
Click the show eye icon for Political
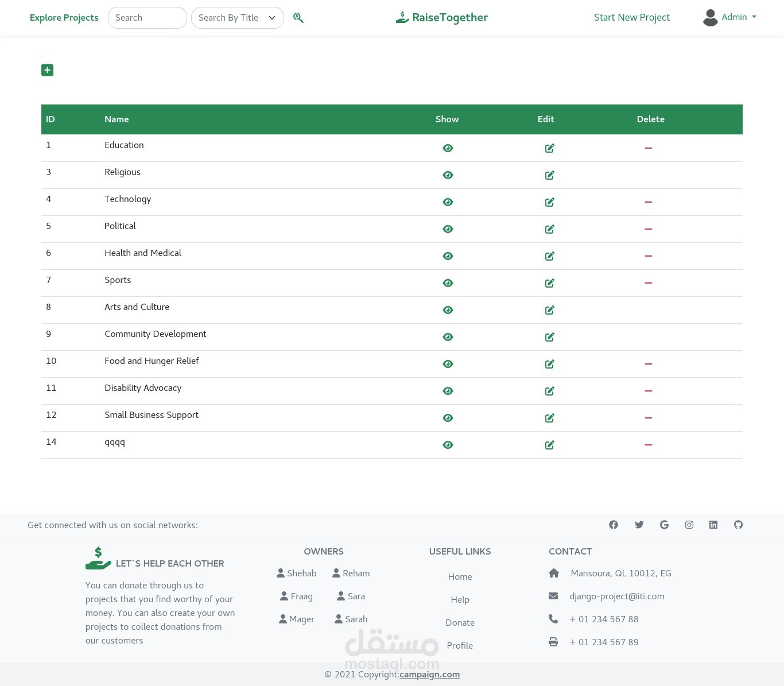point(448,229)
